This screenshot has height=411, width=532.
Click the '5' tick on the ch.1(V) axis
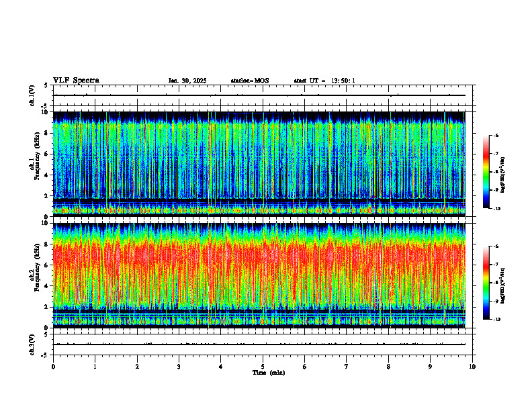coord(47,86)
